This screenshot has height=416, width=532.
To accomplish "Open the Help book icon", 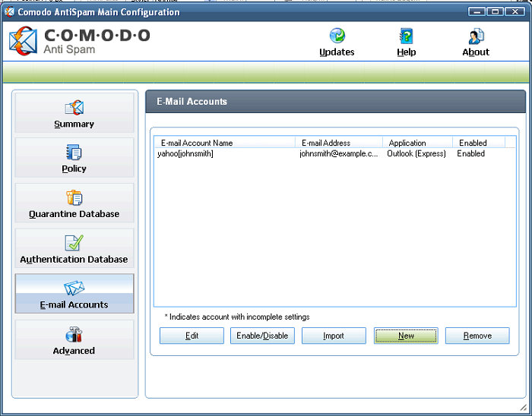I will point(406,36).
